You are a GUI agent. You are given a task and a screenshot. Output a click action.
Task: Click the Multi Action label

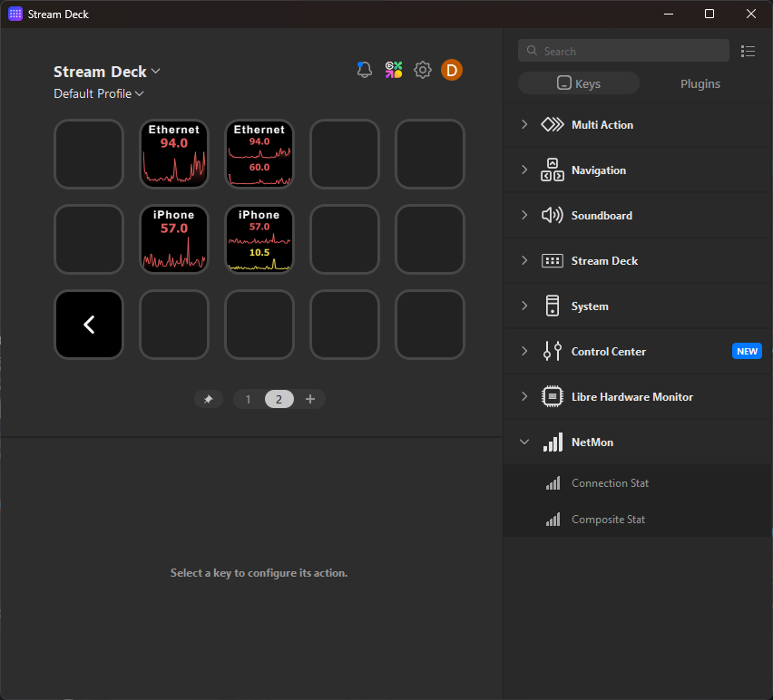[x=602, y=124]
